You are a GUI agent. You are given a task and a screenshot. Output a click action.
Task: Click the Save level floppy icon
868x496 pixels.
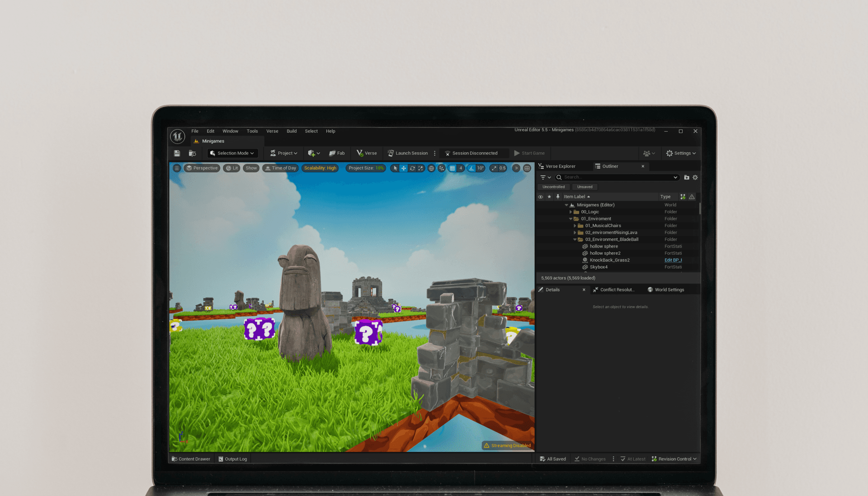click(177, 153)
